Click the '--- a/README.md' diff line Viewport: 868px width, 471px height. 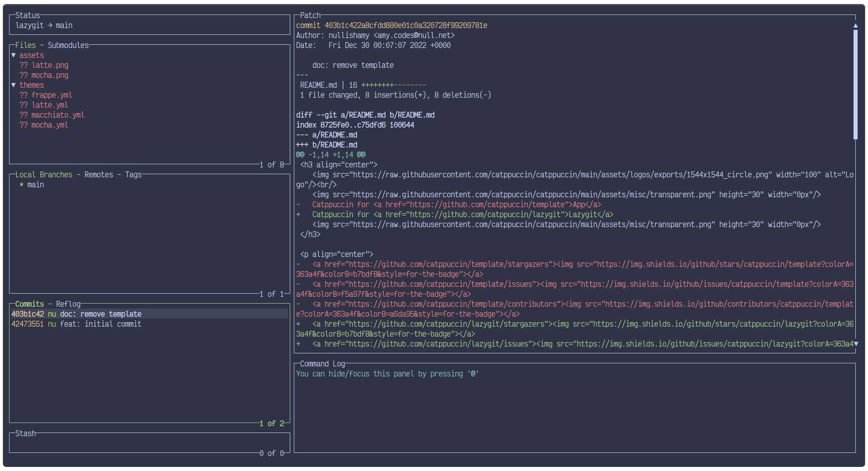[327, 135]
